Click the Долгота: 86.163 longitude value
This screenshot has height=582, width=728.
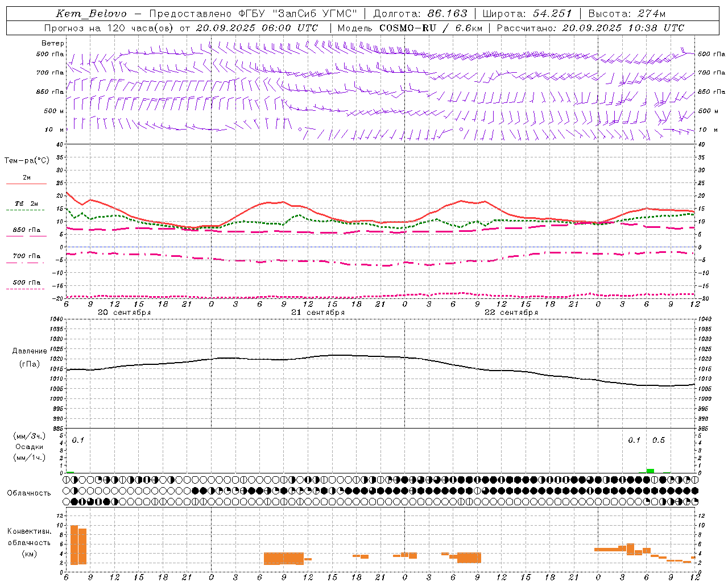click(420, 14)
